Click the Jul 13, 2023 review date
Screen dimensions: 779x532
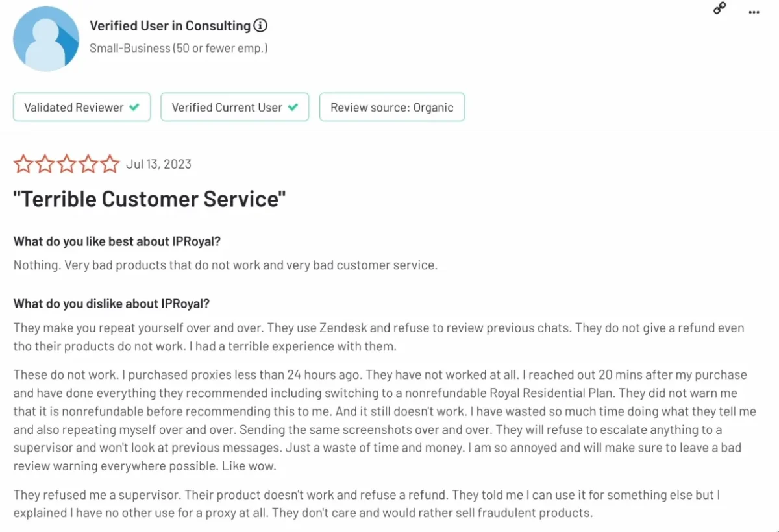tap(158, 164)
